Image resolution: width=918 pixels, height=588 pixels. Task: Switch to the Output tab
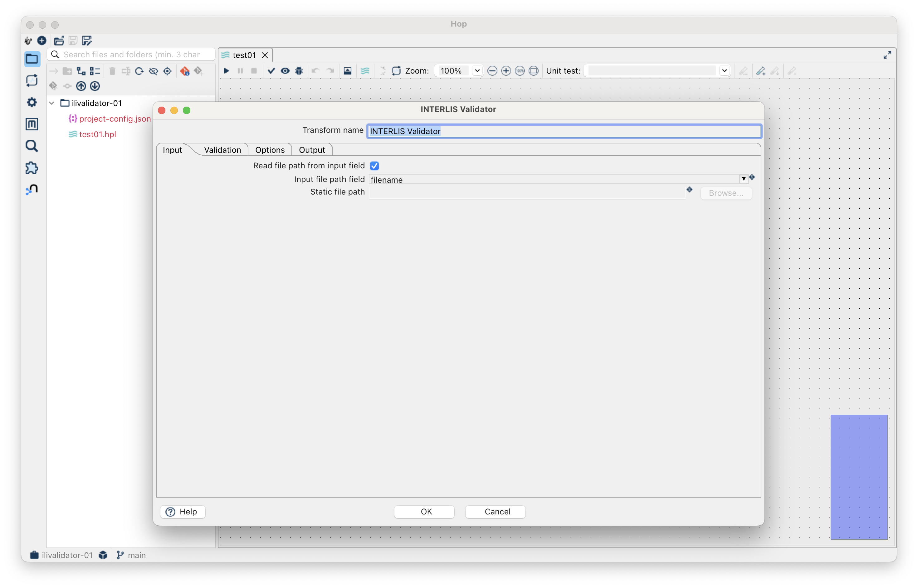click(312, 150)
